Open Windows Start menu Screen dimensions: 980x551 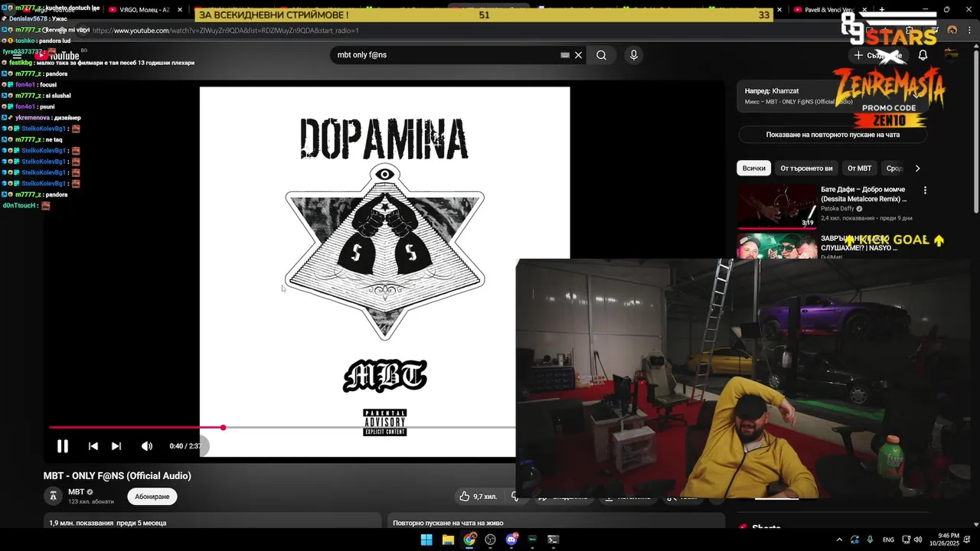point(426,540)
